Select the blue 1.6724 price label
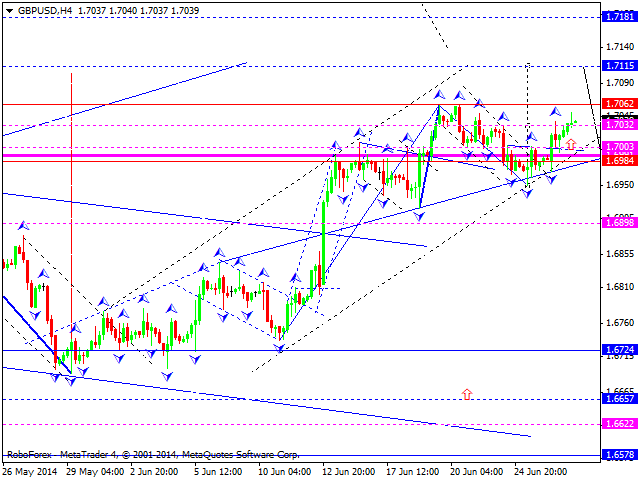640x480 pixels. click(619, 350)
